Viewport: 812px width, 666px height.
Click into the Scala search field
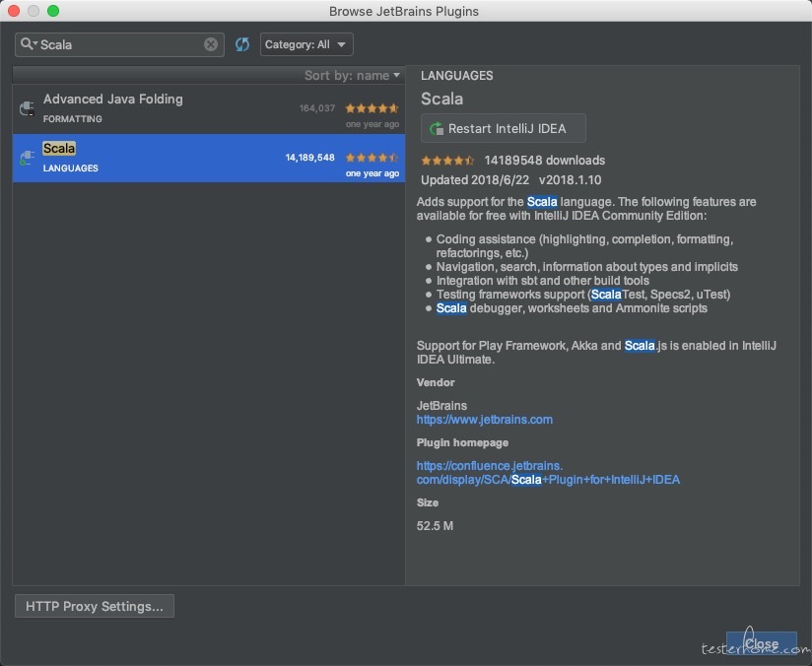[x=120, y=44]
